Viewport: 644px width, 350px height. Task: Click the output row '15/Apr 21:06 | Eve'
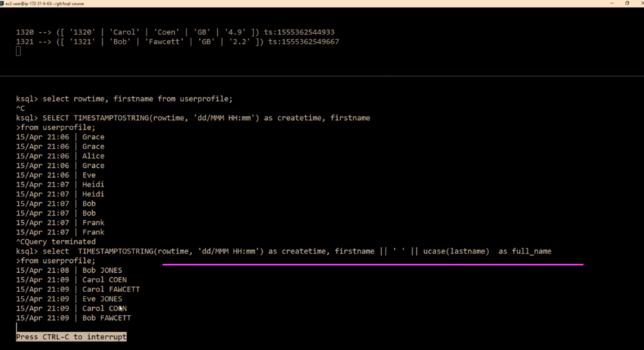coord(56,175)
